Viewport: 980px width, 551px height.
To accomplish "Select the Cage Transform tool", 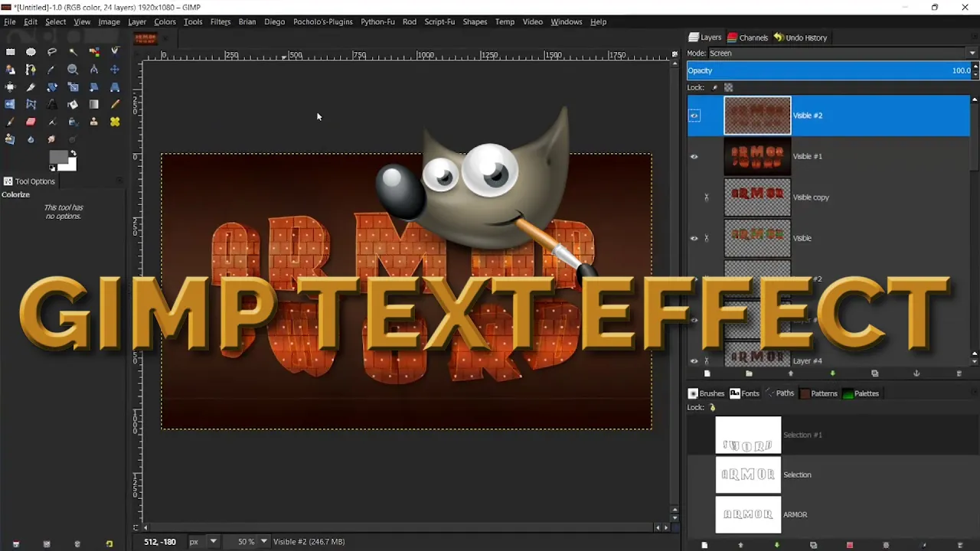I will pyautogui.click(x=31, y=104).
